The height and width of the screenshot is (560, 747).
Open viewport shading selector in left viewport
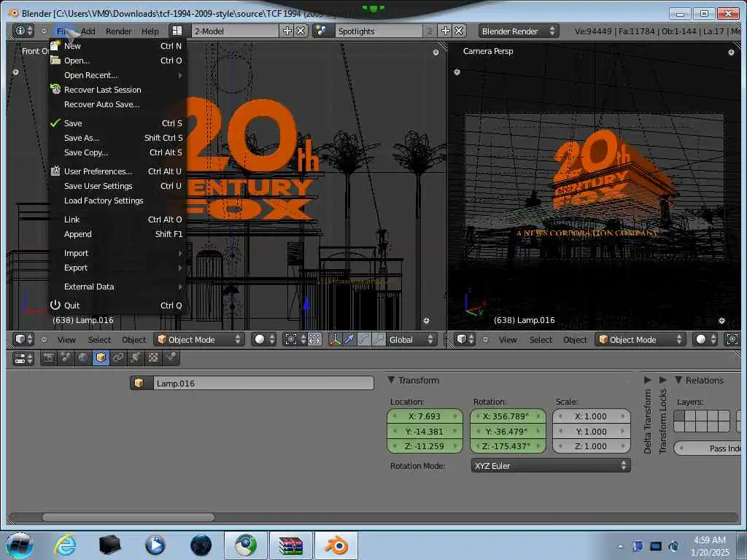point(264,340)
